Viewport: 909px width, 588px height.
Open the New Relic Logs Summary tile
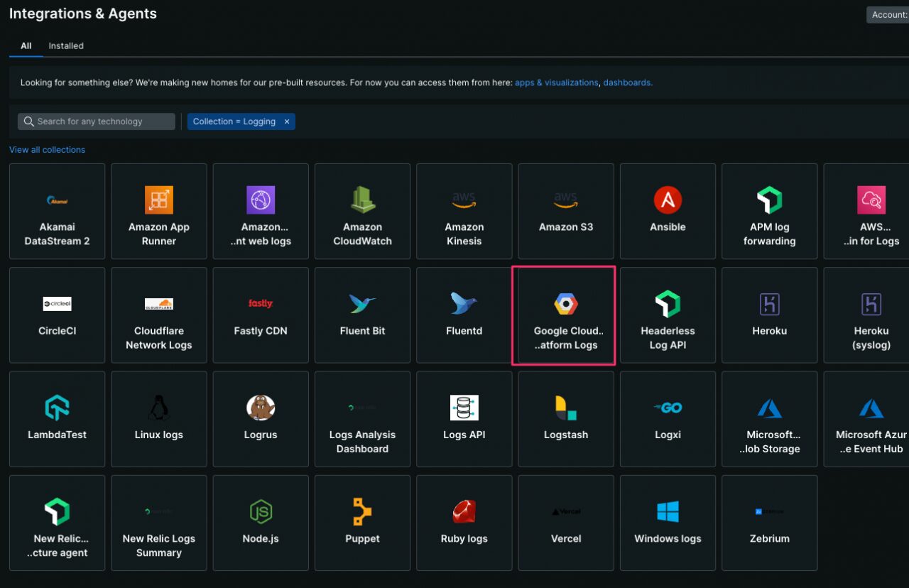coord(159,522)
